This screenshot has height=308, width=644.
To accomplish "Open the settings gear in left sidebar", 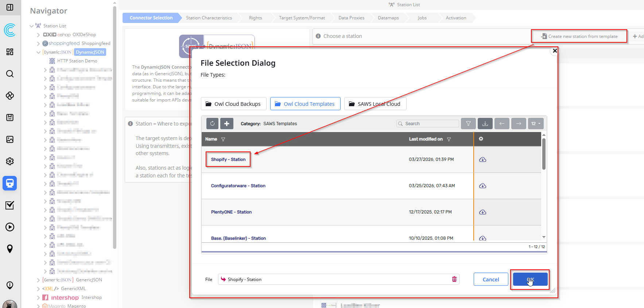I will tap(10, 161).
